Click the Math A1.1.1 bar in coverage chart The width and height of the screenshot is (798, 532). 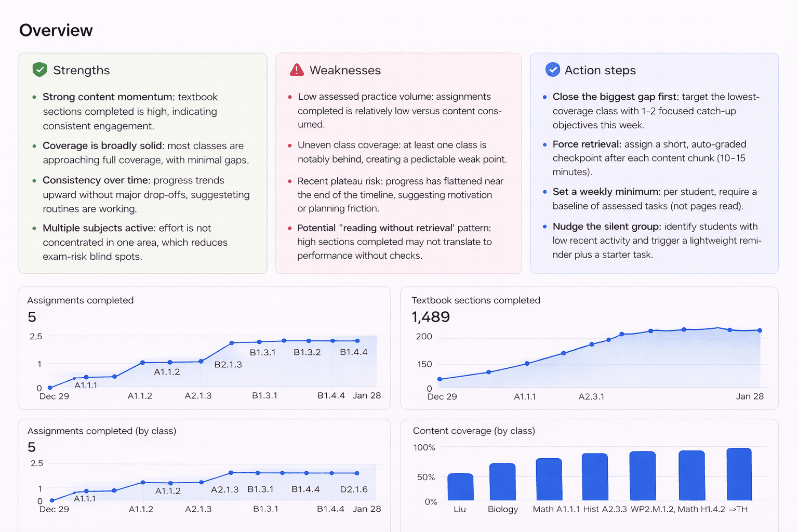tap(549, 479)
